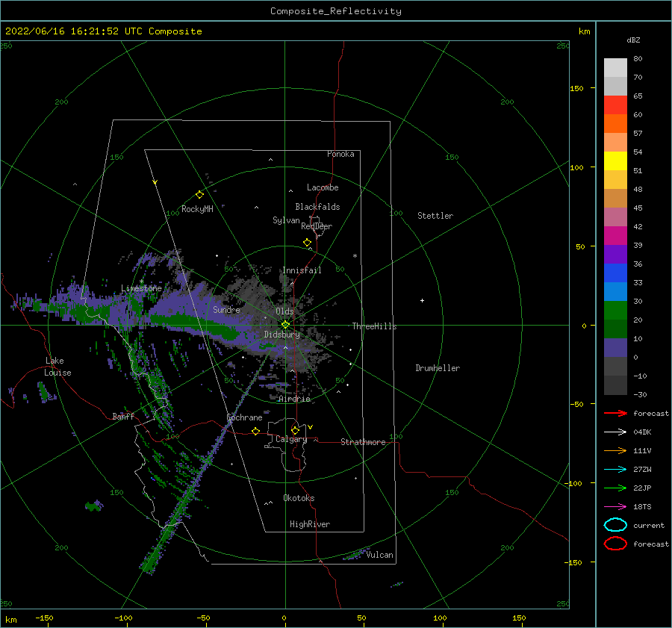Click the Banff label
This screenshot has height=628, width=672.
pos(123,416)
